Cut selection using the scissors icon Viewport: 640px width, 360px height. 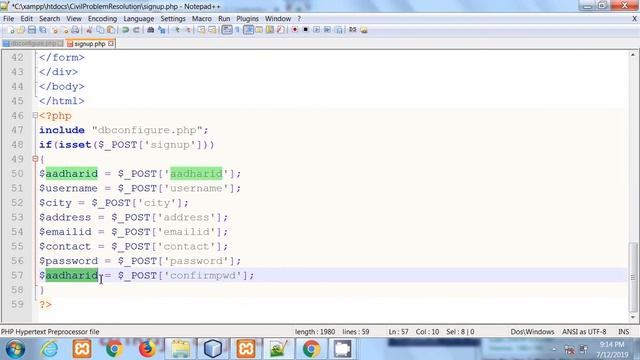point(89,30)
